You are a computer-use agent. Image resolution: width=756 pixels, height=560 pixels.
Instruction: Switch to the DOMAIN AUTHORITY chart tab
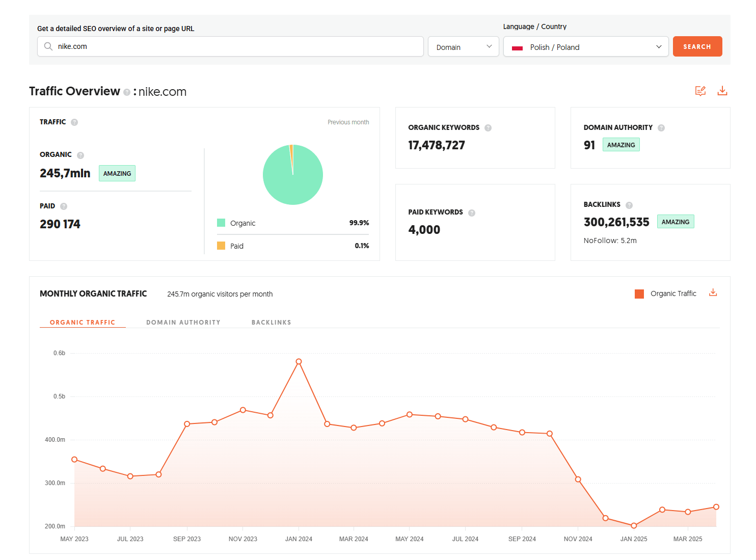183,323
